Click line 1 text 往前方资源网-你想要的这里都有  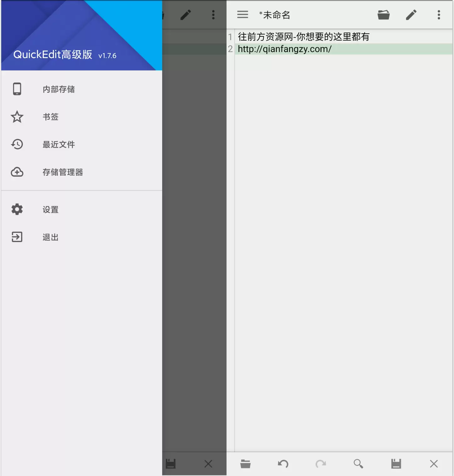pos(304,37)
